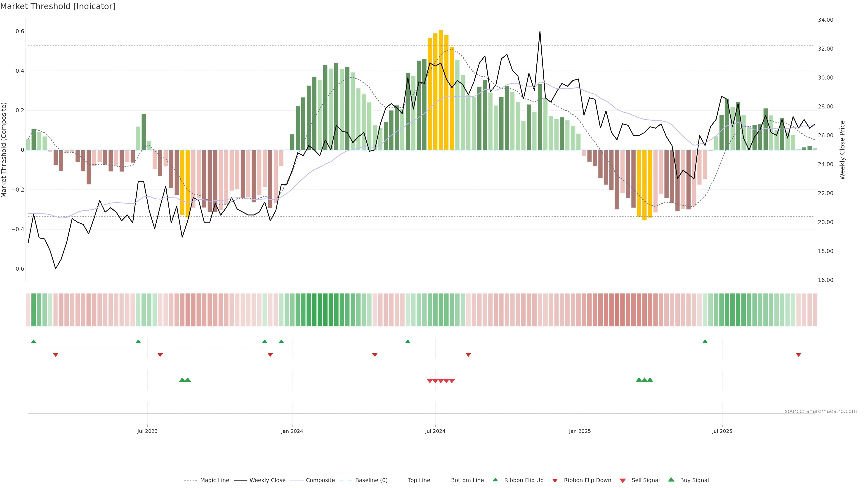The image size is (868, 488).
Task: Click the Market Threshold [Indicator] title
Action: click(x=58, y=6)
